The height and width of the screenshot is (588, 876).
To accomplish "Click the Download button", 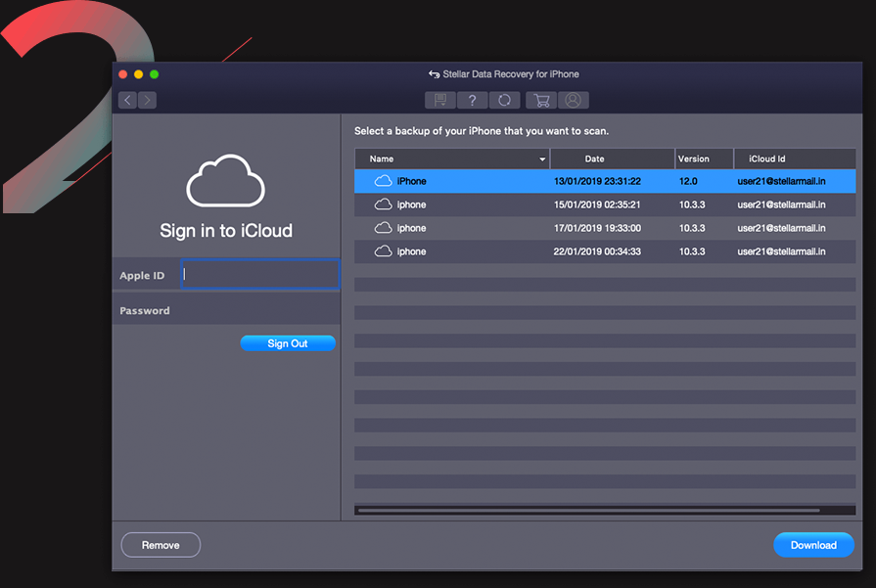I will point(813,545).
